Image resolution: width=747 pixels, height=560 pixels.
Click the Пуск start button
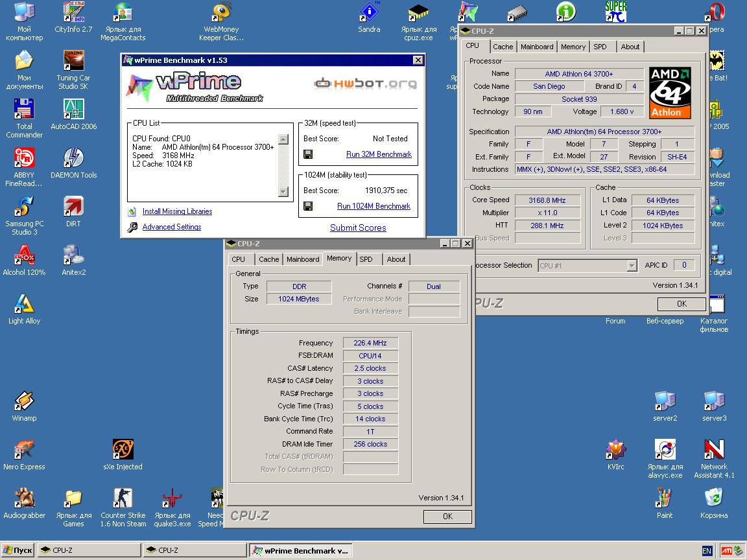pos(18,550)
